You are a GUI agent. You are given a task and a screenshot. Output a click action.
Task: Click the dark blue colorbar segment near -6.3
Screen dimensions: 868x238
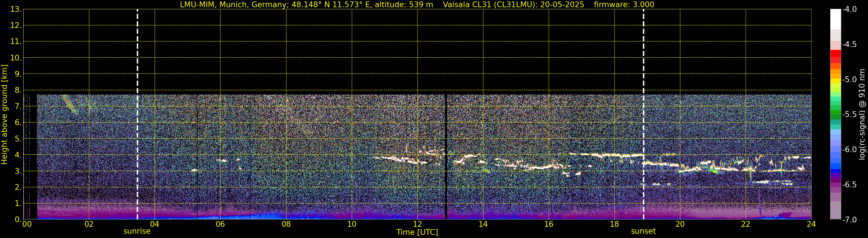click(835, 170)
